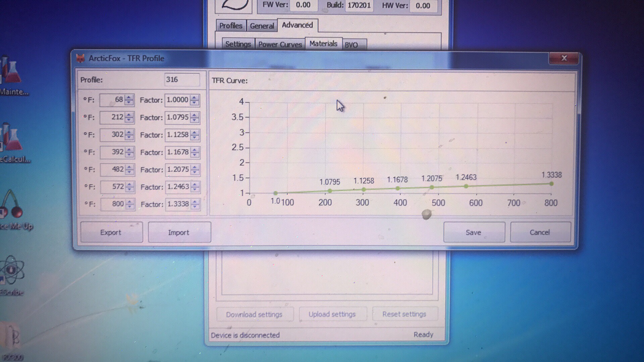This screenshot has height=362, width=644.
Task: Switch to the General tab in main window
Action: [262, 26]
